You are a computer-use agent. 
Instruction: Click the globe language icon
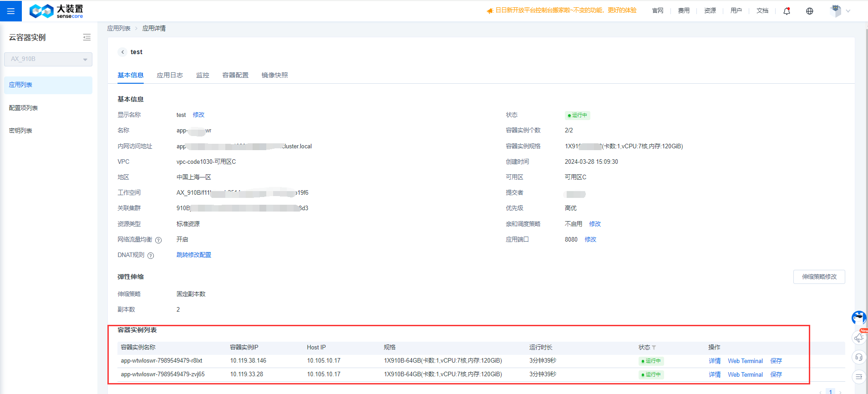point(809,11)
